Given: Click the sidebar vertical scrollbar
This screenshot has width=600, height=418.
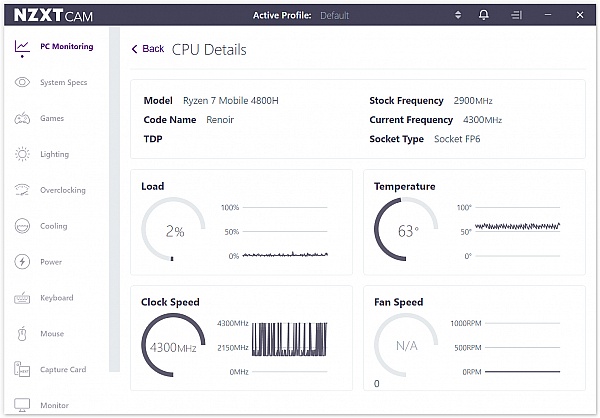Looking at the screenshot, I should tap(114, 199).
